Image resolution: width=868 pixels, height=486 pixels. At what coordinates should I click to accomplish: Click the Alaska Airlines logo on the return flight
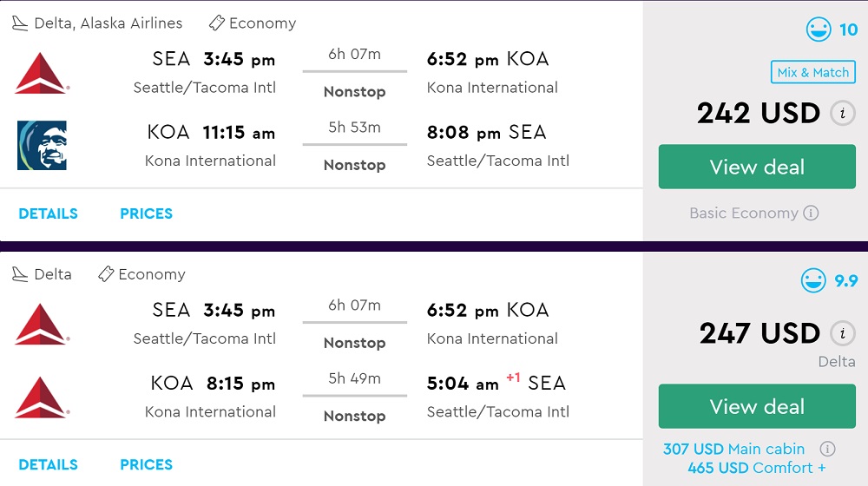(x=42, y=146)
